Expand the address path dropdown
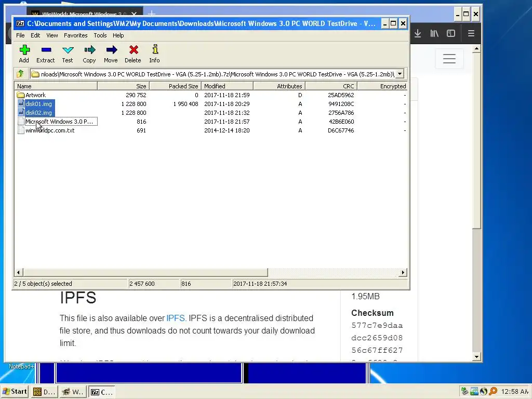532x399 pixels. [400, 74]
